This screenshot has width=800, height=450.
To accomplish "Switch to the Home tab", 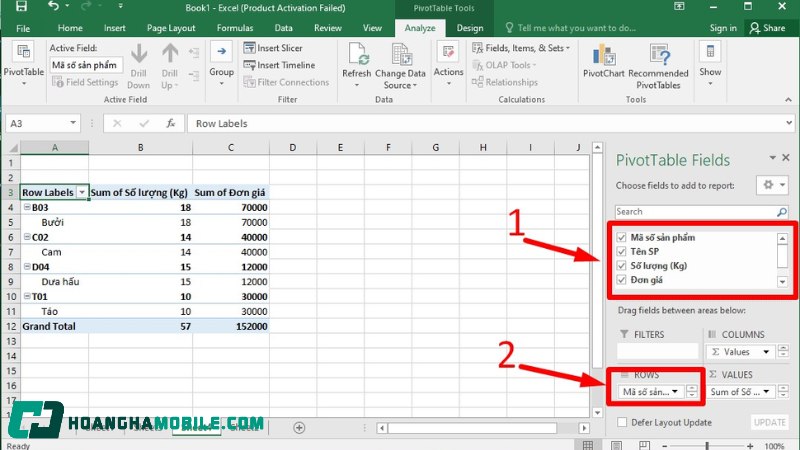I will pyautogui.click(x=70, y=28).
